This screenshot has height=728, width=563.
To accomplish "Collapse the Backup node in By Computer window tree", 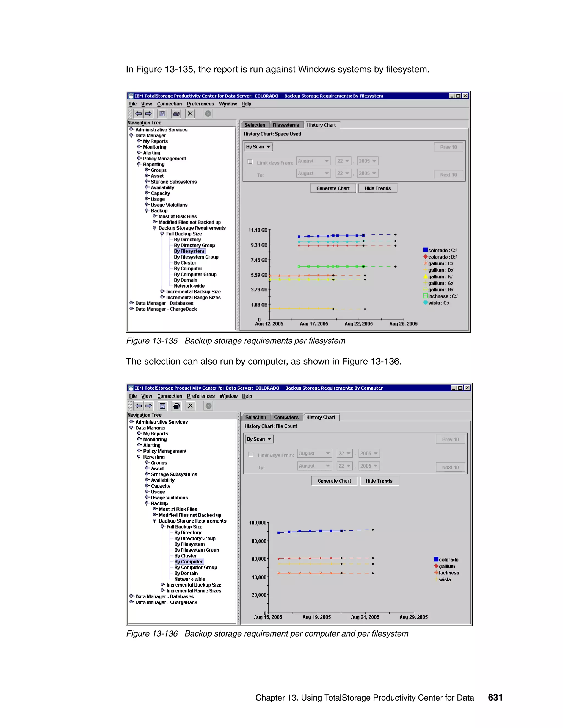I will [x=147, y=503].
